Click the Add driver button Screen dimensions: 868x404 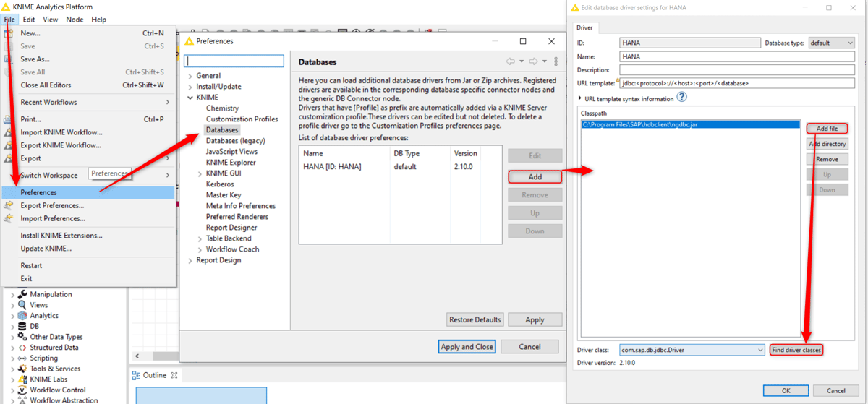pyautogui.click(x=535, y=176)
